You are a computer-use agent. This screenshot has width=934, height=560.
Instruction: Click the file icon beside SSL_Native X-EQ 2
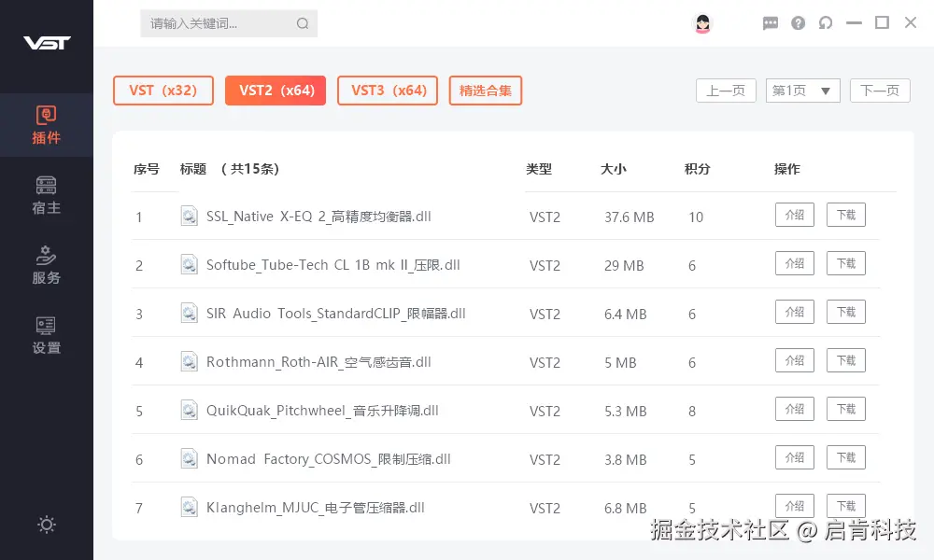(x=190, y=217)
